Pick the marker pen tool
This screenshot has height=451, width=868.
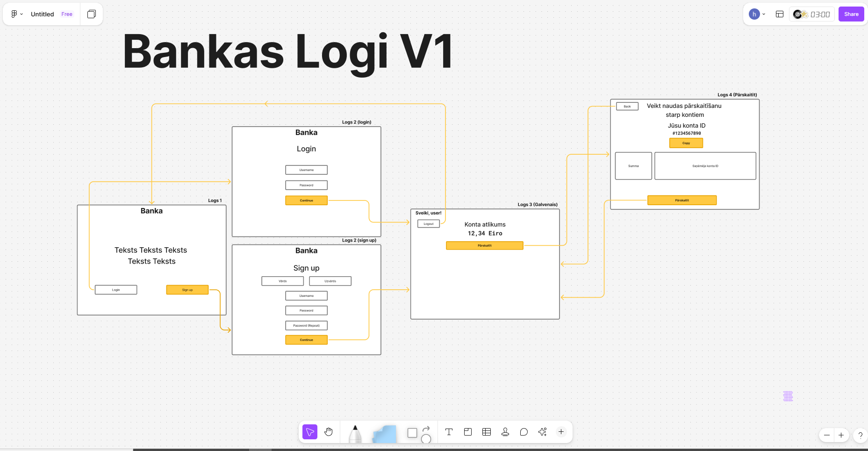coord(355,434)
